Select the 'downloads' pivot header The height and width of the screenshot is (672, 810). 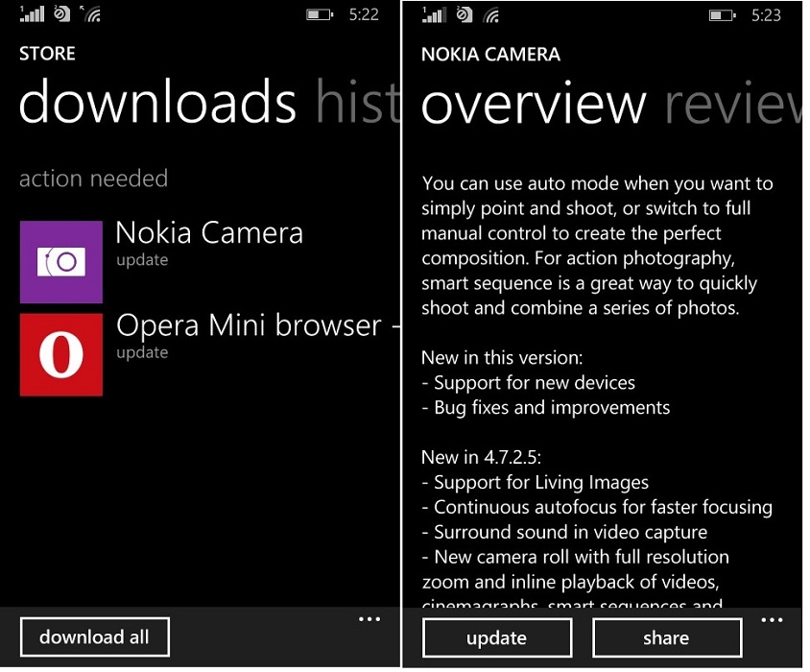pyautogui.click(x=157, y=102)
